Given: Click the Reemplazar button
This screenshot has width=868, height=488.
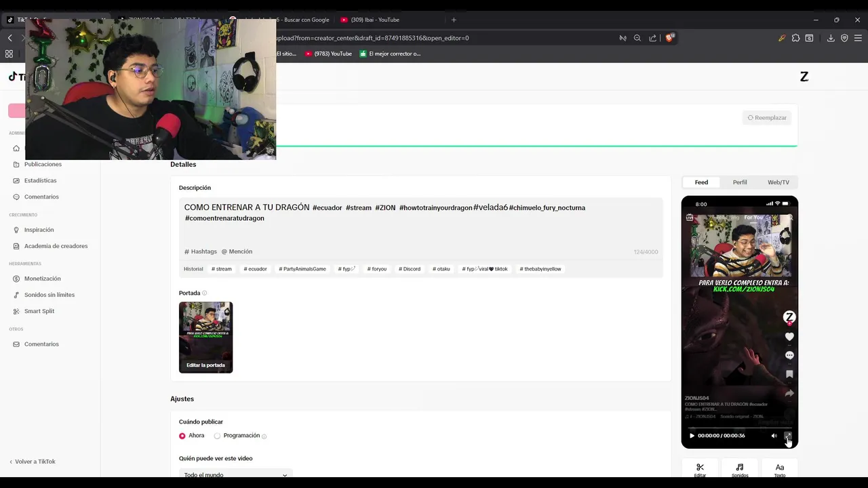Looking at the screenshot, I should [767, 118].
